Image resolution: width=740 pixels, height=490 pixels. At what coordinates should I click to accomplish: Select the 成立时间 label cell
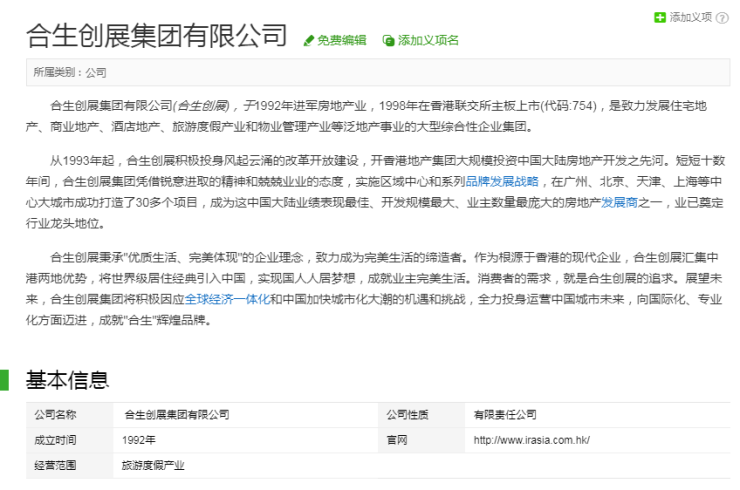69,440
